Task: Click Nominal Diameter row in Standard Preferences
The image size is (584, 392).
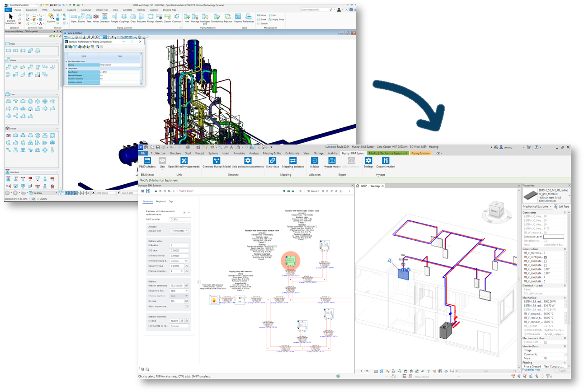Action: point(104,75)
